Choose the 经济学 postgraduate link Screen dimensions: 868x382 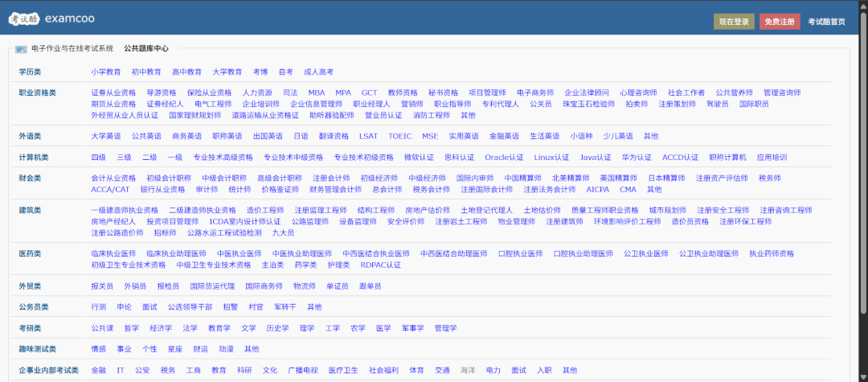(x=161, y=328)
